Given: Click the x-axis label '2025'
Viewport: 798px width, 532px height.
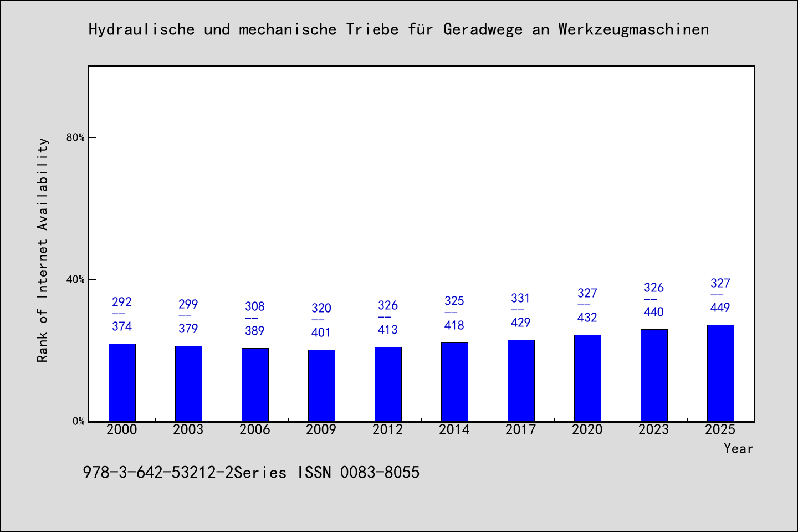Looking at the screenshot, I should [x=720, y=429].
